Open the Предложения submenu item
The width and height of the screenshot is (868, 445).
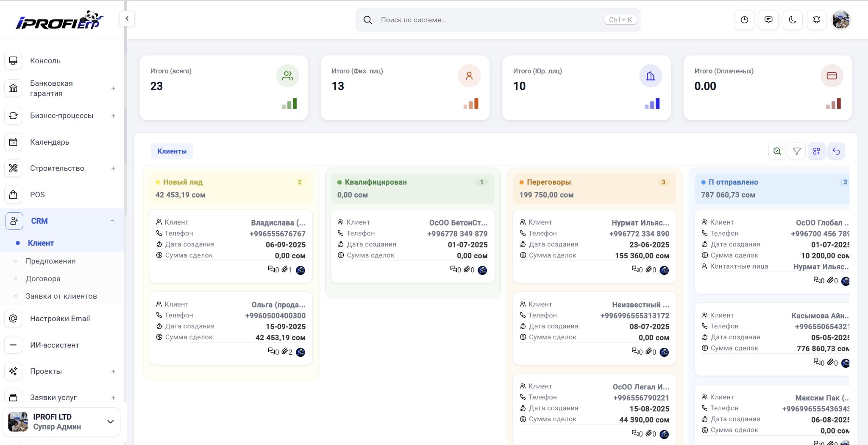pos(50,261)
